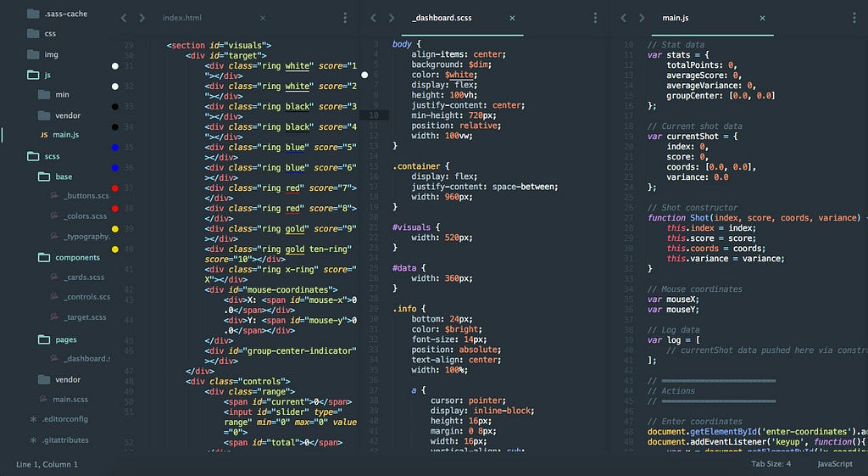Click the yellow color dot at line 40
Screen dimensions: 868x476
[x=115, y=249]
